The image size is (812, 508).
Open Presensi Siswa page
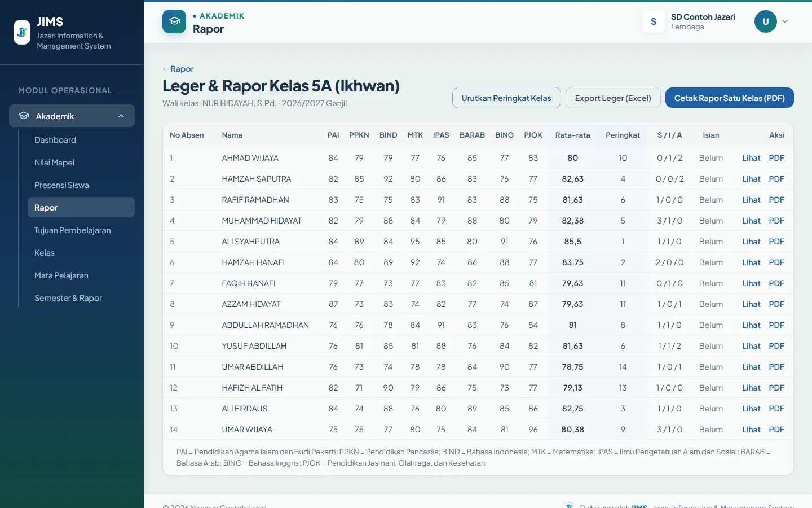coord(81,185)
